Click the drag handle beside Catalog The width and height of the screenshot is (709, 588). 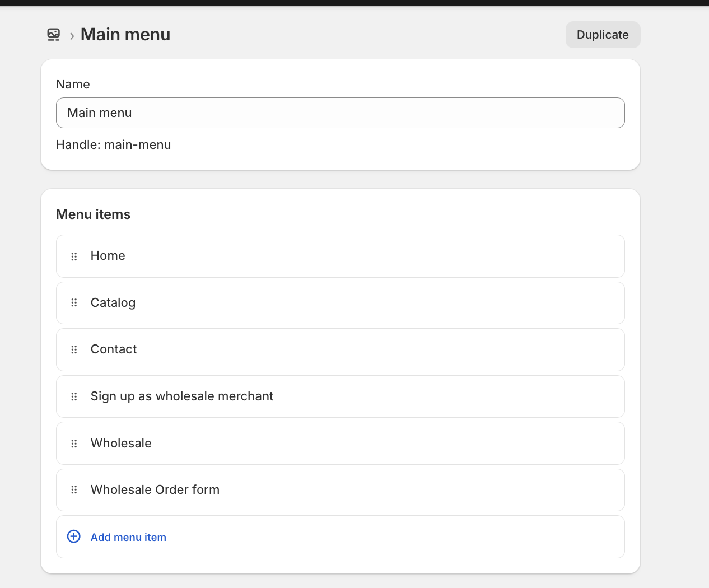coord(74,303)
